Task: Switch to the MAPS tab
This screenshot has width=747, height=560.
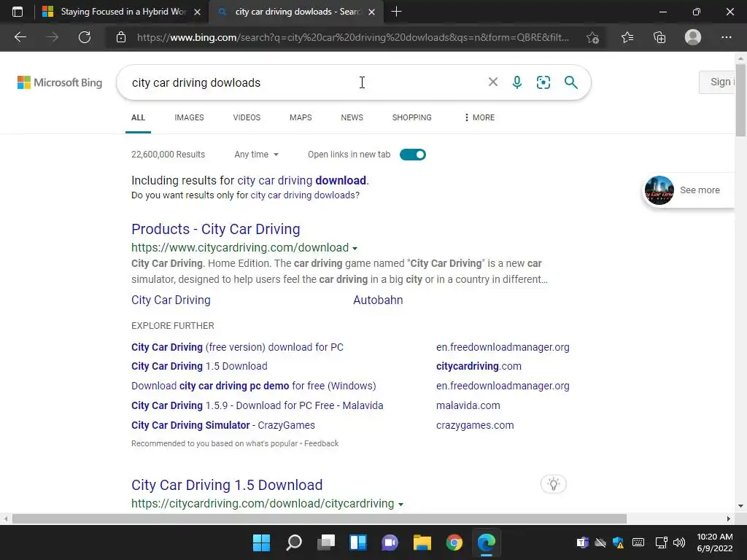Action: coord(301,117)
